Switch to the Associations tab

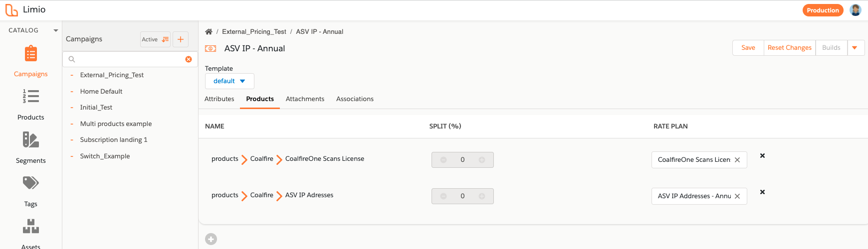coord(355,99)
